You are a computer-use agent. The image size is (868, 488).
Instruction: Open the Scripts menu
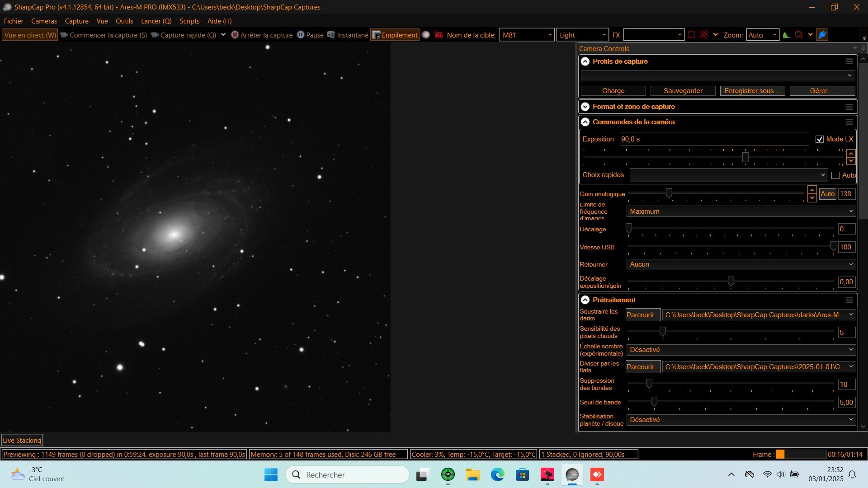189,21
